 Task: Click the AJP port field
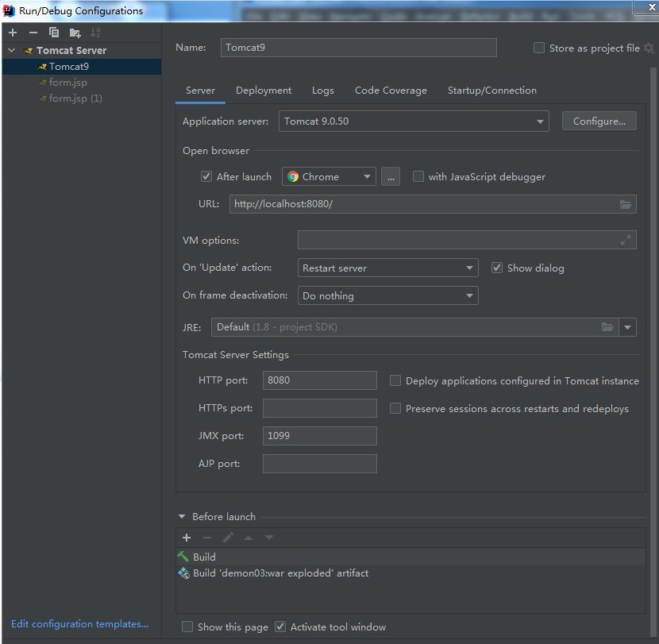(319, 464)
